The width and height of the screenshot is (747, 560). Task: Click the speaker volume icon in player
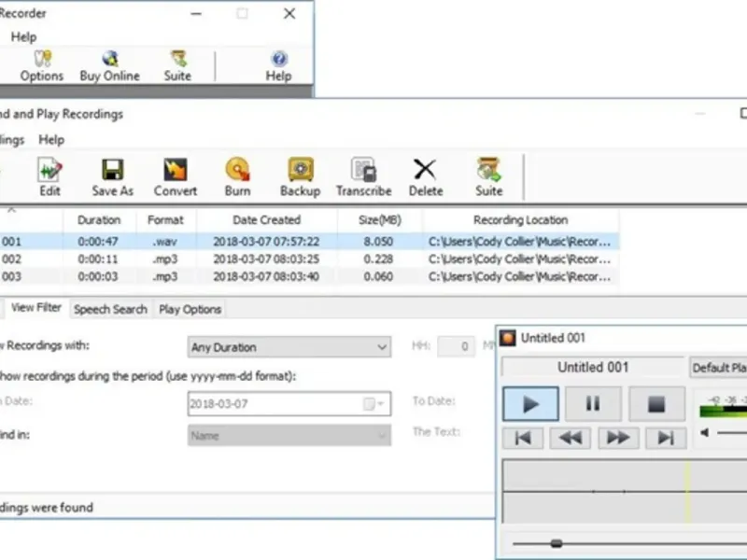click(x=705, y=432)
